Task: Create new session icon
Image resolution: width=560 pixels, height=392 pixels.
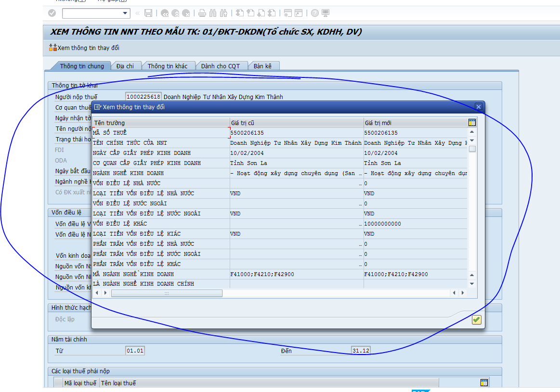Action: (288, 13)
